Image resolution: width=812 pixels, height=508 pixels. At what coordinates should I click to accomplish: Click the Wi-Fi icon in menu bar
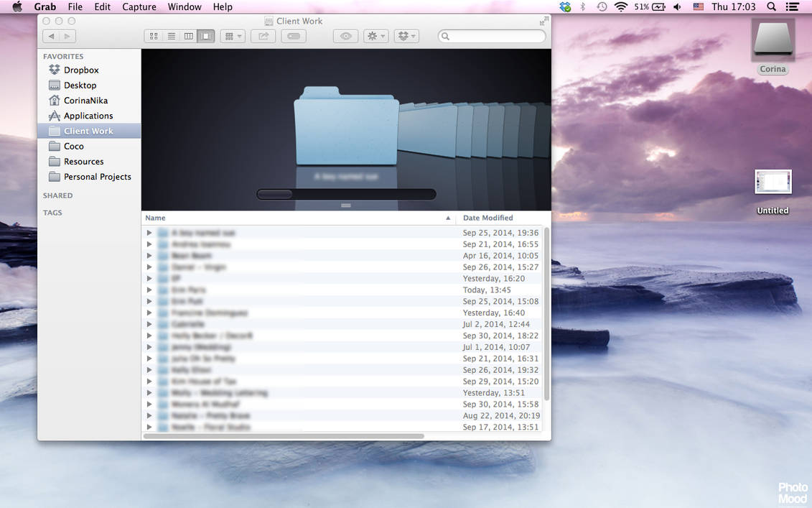tap(620, 6)
